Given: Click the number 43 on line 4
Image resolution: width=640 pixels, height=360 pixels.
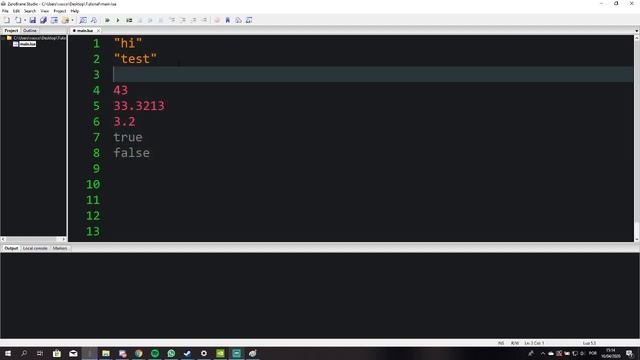Looking at the screenshot, I should click(121, 90).
